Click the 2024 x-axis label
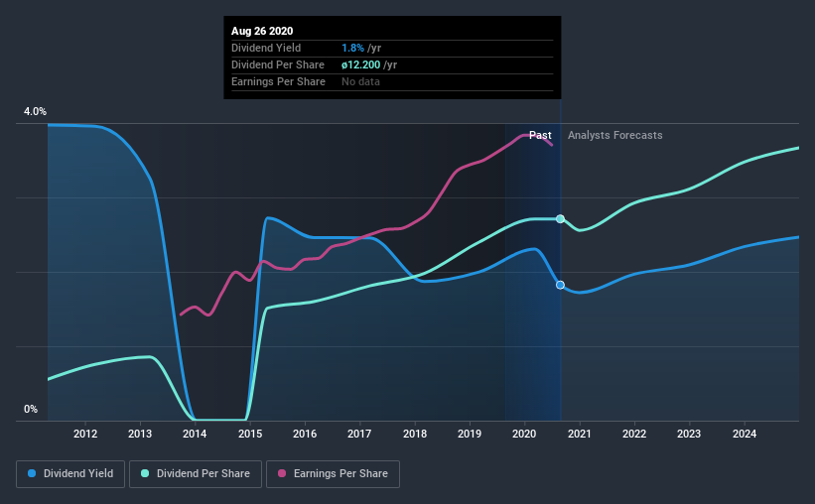The image size is (815, 504). (745, 434)
